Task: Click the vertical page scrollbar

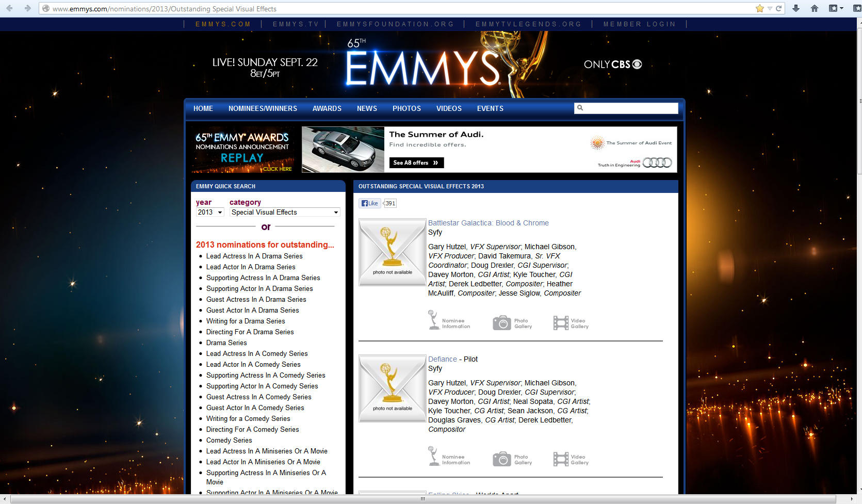Action: pyautogui.click(x=859, y=100)
